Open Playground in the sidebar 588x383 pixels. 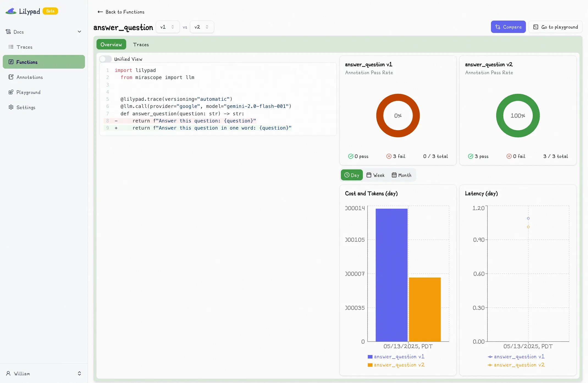pyautogui.click(x=28, y=92)
